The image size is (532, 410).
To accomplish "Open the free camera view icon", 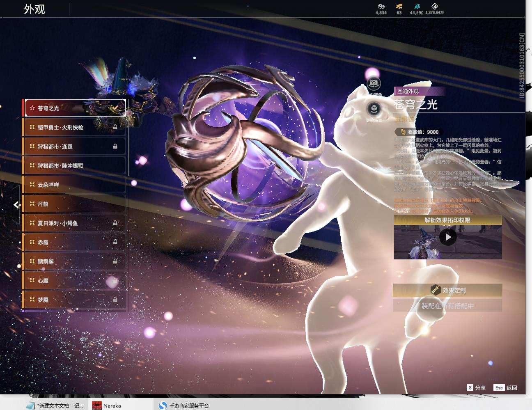I will [374, 83].
